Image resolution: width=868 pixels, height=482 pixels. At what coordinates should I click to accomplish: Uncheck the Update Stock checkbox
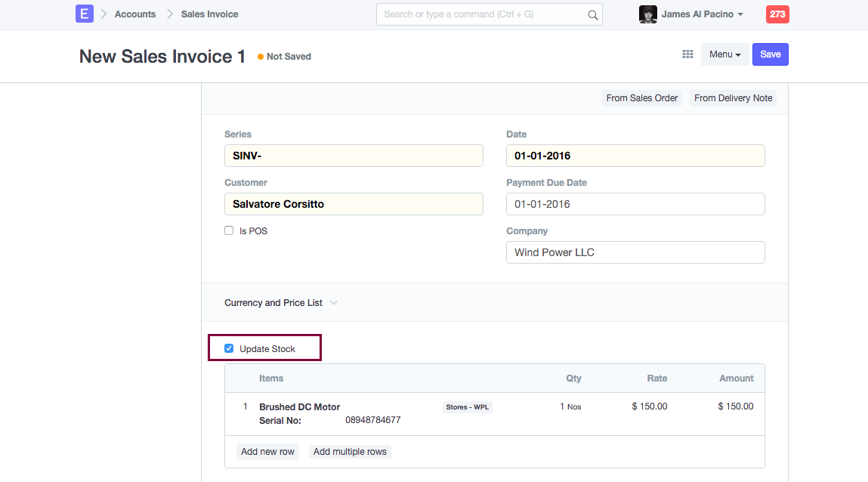229,349
